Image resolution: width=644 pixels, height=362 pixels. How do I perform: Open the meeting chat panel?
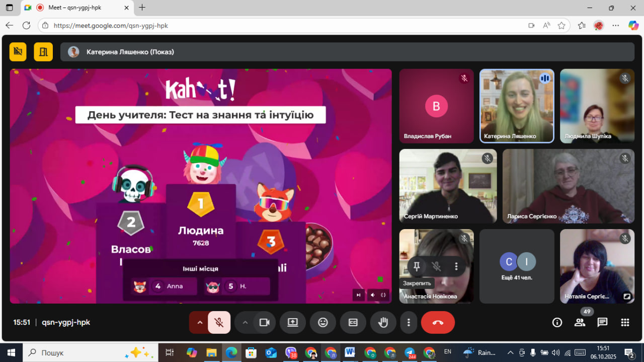[602, 323]
